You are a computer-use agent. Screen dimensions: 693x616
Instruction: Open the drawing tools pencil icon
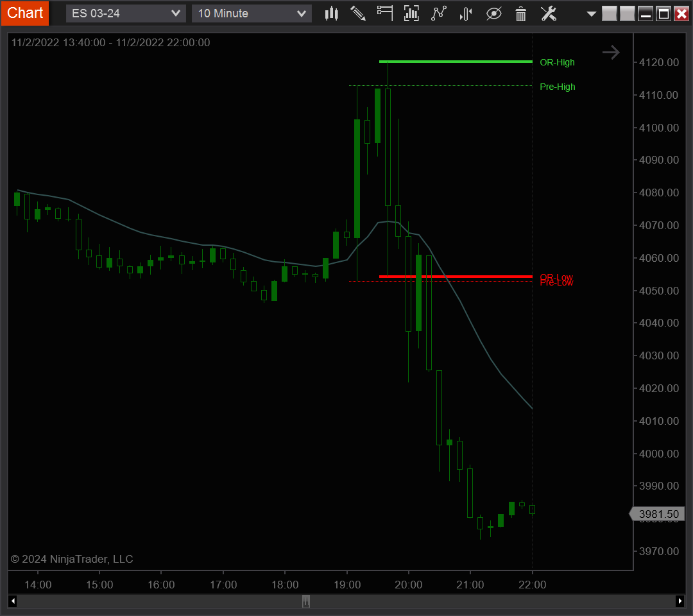358,13
